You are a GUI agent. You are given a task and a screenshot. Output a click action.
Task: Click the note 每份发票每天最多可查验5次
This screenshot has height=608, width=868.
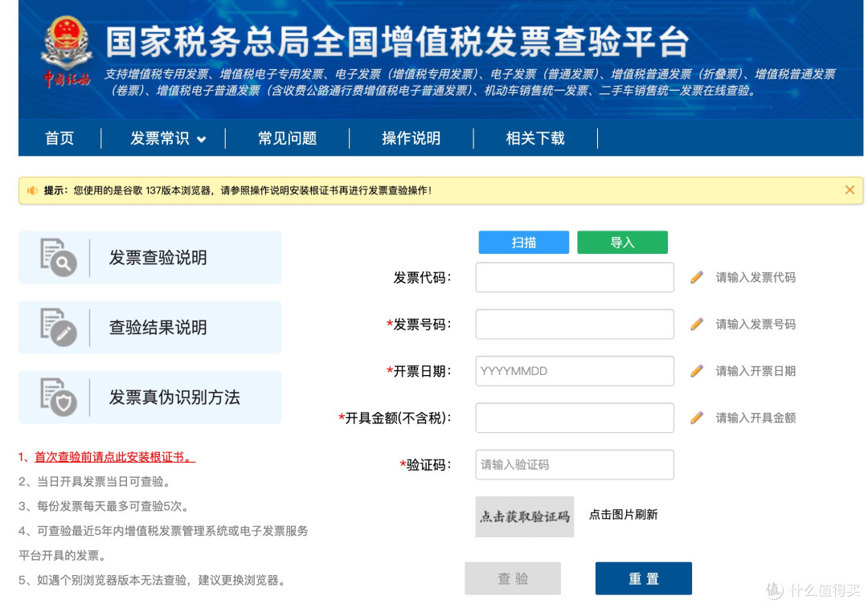(x=104, y=506)
